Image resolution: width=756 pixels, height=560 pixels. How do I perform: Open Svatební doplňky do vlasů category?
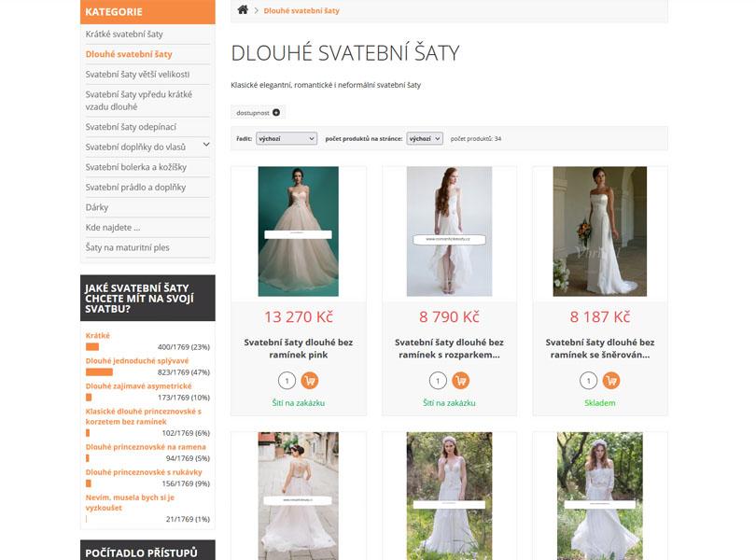coord(135,147)
